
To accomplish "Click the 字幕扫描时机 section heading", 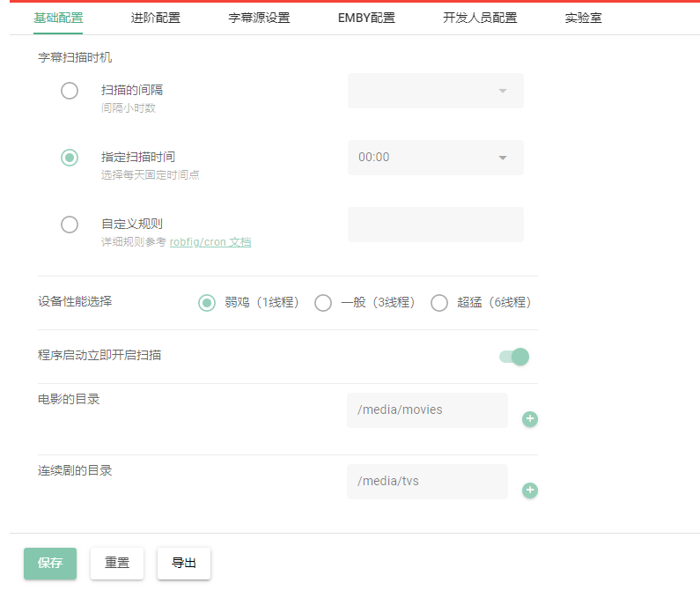I will [75, 57].
